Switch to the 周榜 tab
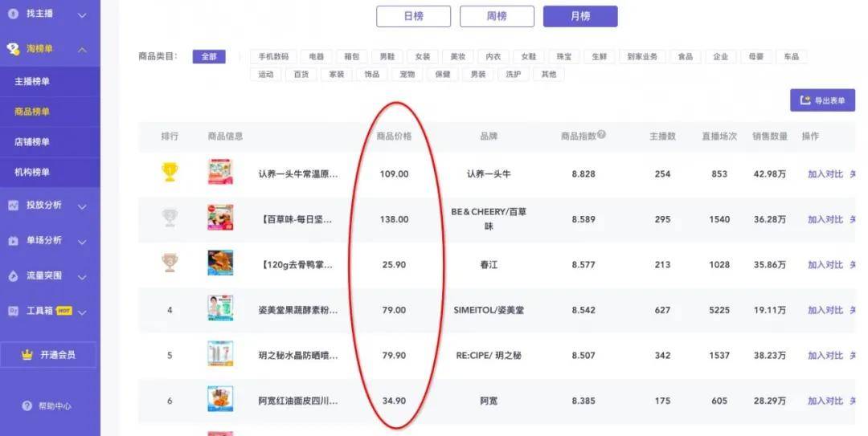 [x=497, y=16]
